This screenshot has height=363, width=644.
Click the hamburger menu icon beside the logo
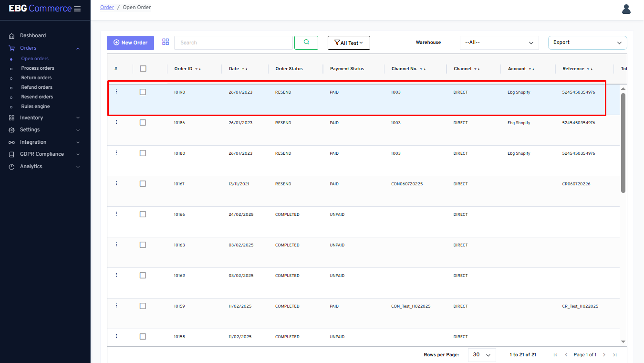pyautogui.click(x=77, y=9)
